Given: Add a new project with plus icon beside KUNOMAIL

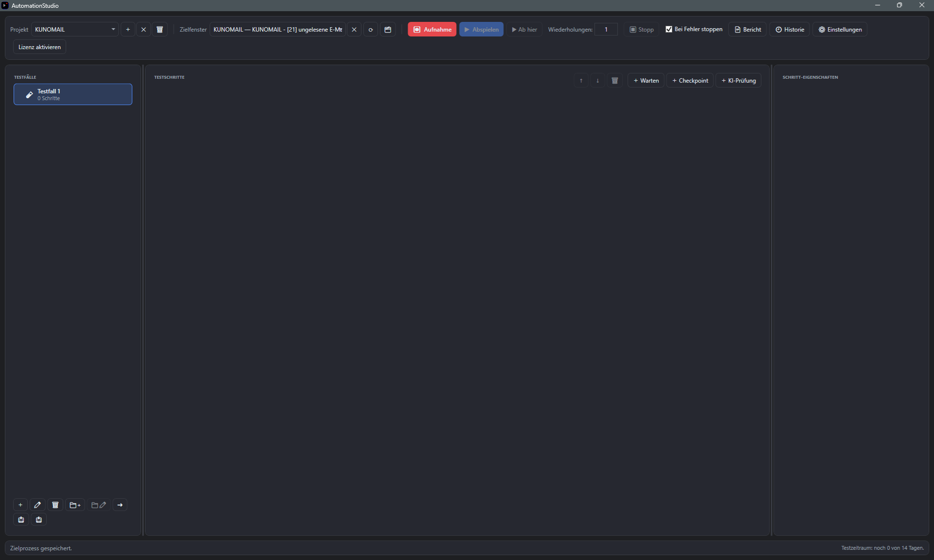Looking at the screenshot, I should pos(128,30).
